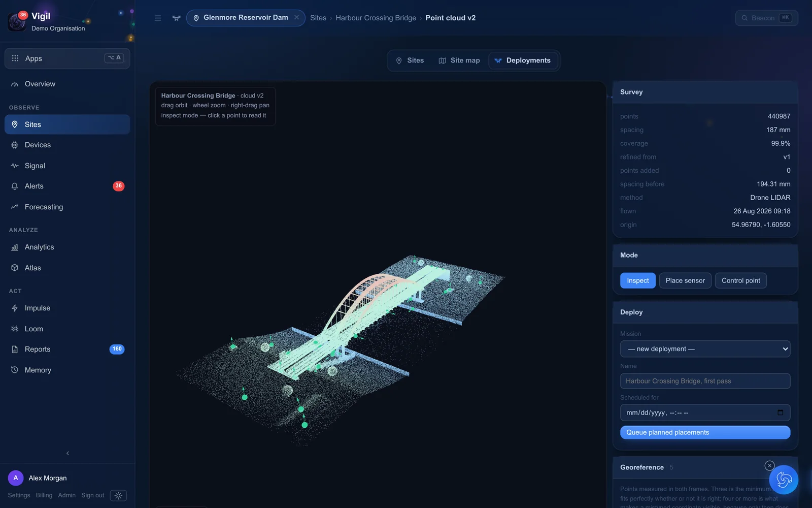The image size is (812, 508).
Task: Click the coverage value 99.9%
Action: tap(781, 143)
